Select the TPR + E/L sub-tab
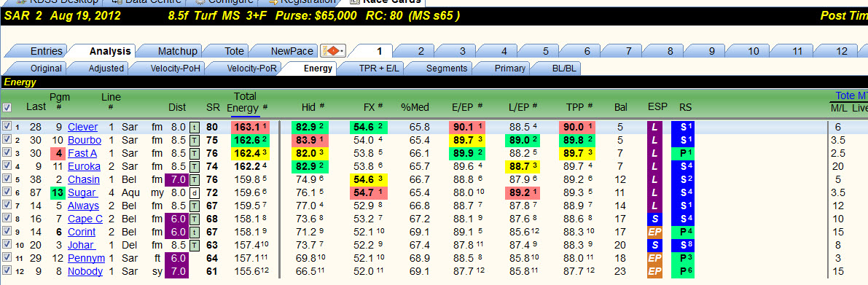Viewport: 868px width, 285px height. click(372, 69)
